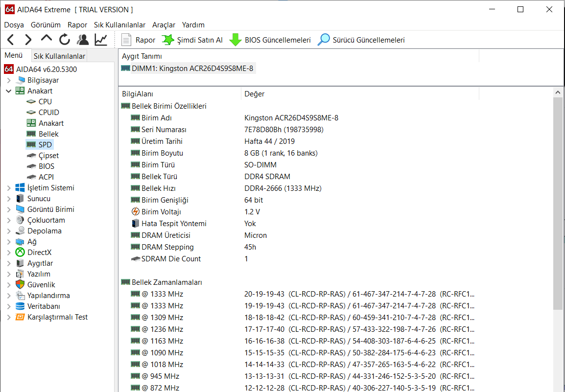
Task: Go forward with the right arrow icon
Action: coord(28,40)
